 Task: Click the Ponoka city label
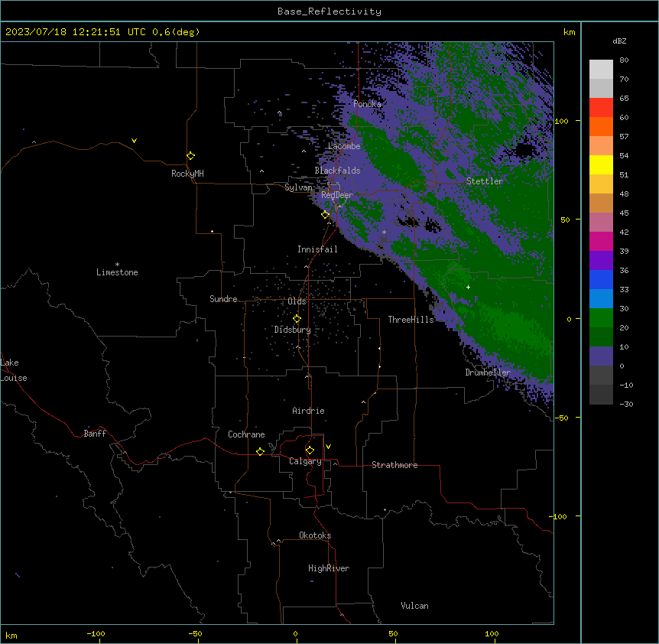coord(367,104)
